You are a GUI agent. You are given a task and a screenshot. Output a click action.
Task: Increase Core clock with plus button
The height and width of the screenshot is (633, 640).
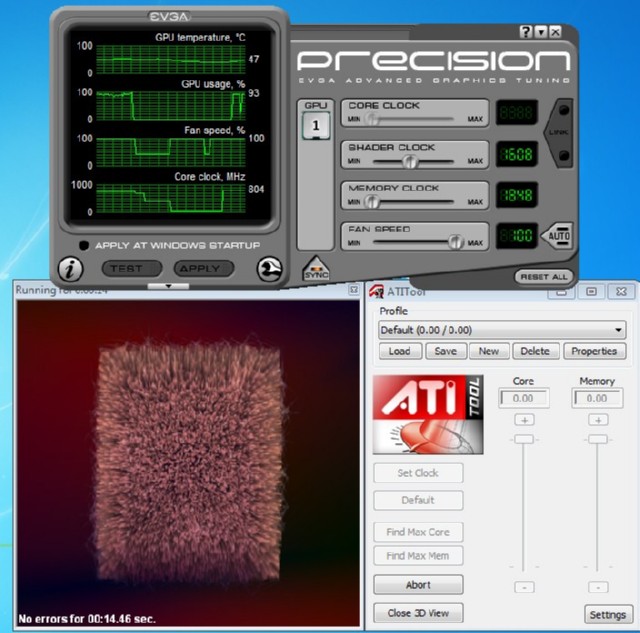[524, 420]
